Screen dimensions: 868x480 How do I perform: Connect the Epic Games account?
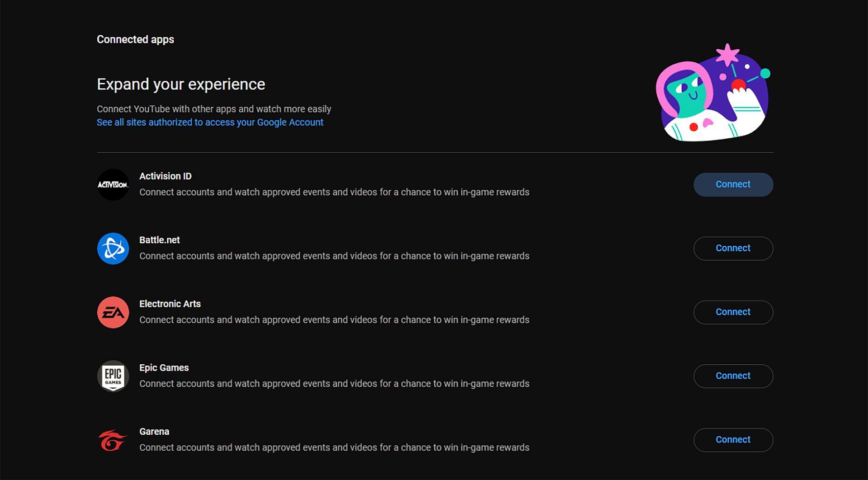(733, 376)
